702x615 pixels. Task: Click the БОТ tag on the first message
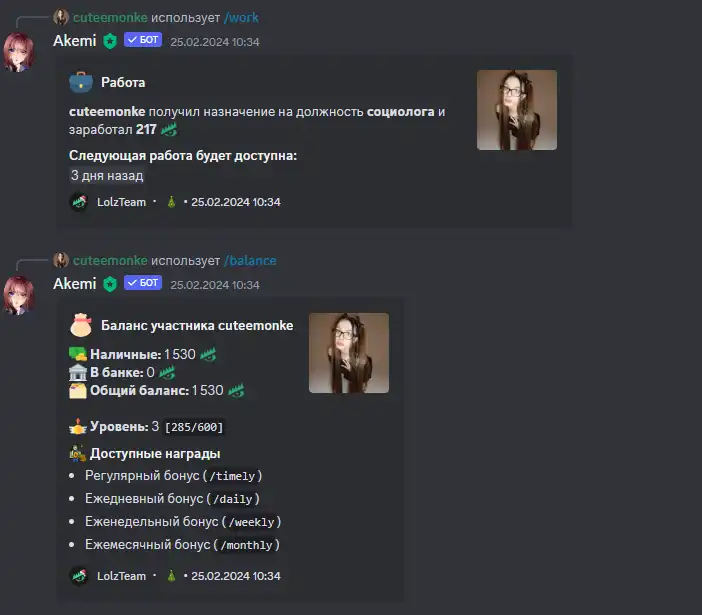tap(143, 40)
